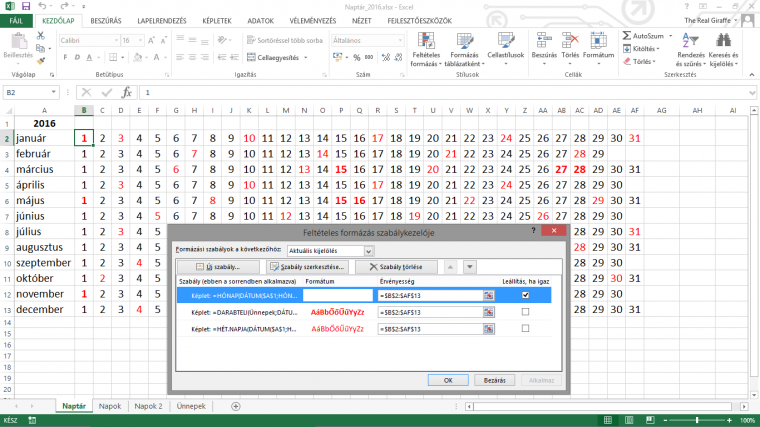Screen dimensions: 760x427
Task: Click the zoom in plus button
Action: (729, 420)
